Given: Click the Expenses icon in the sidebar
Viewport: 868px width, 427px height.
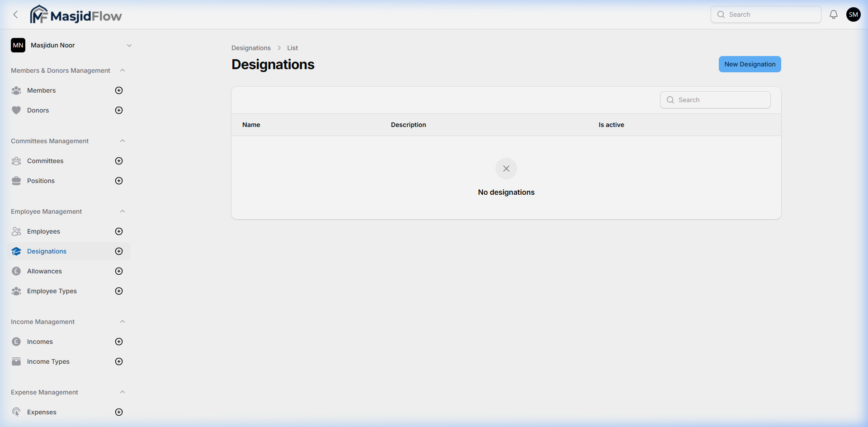Looking at the screenshot, I should coord(16,412).
